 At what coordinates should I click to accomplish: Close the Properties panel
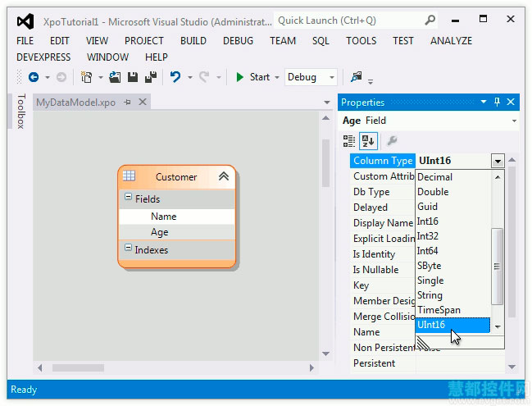coord(511,102)
